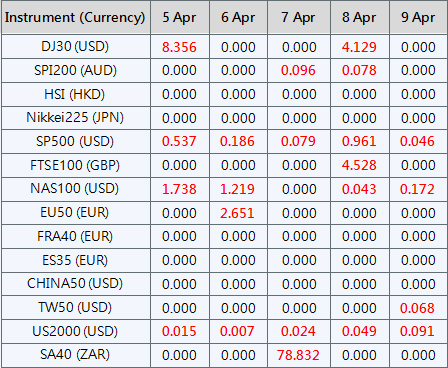Click the US2000 (USD) row label
This screenshot has width=448, height=368.
(x=76, y=331)
